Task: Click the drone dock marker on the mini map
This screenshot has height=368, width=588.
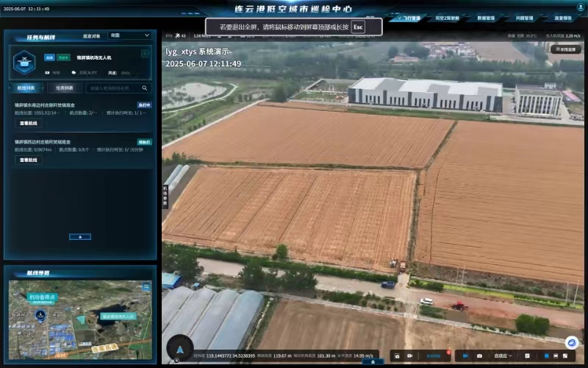Action: coord(40,315)
